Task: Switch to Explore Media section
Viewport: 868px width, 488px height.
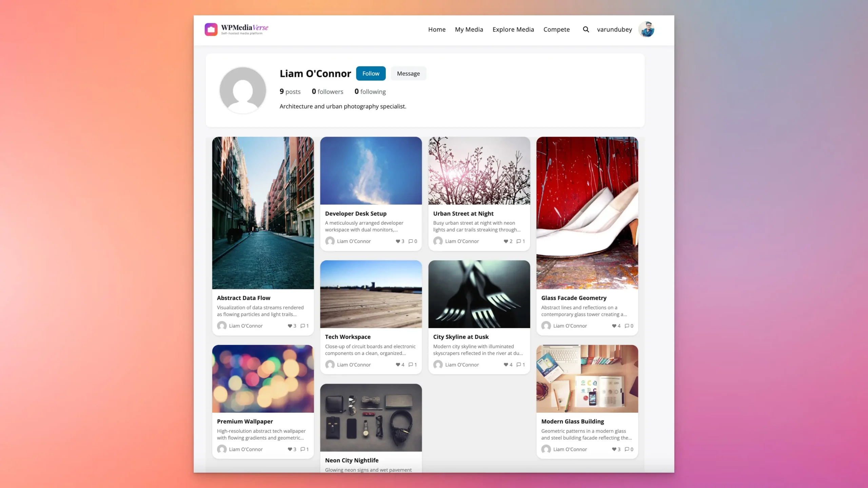Action: coord(513,29)
